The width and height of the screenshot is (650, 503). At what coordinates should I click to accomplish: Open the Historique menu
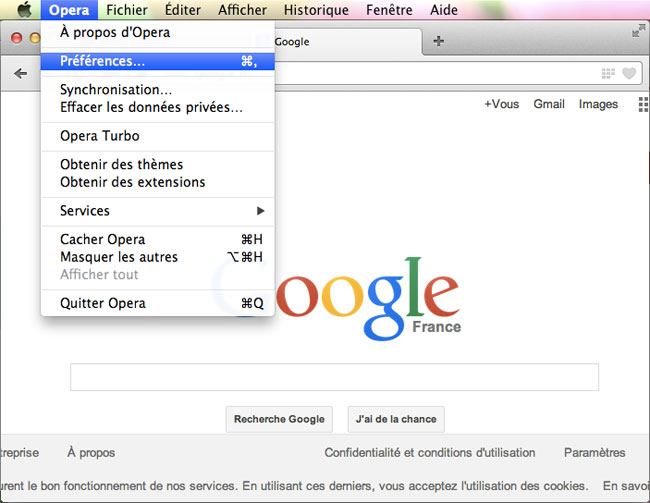(316, 10)
